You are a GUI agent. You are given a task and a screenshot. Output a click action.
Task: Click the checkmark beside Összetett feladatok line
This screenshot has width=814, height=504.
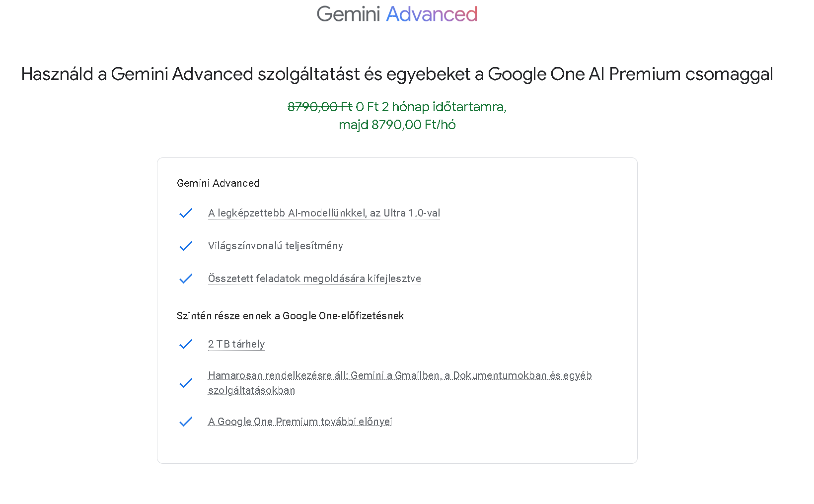click(186, 279)
